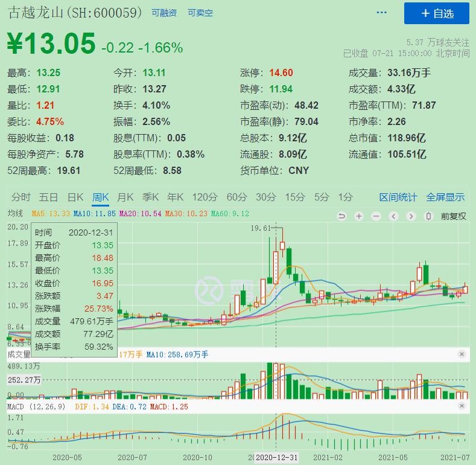Open the three-dot more options menu
Viewport: 476px width, 465px height.
click(x=381, y=13)
